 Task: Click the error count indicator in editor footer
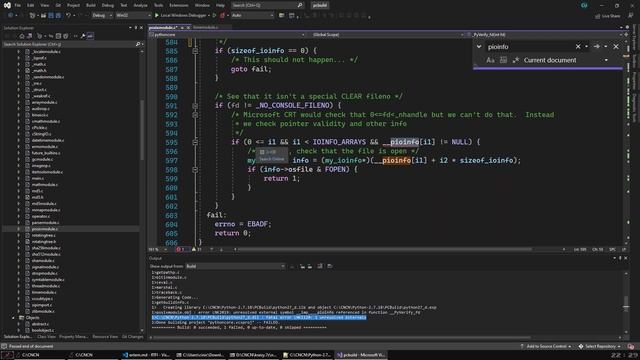[x=180, y=249]
